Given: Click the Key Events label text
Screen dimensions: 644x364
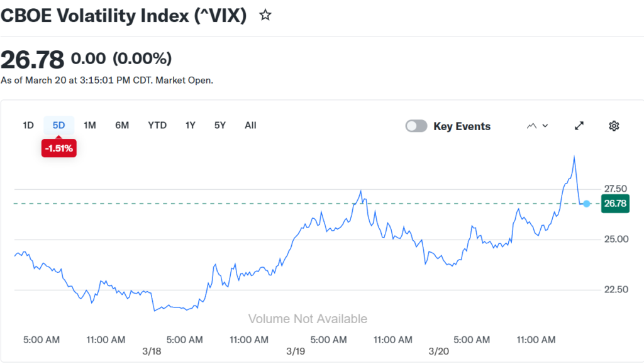Looking at the screenshot, I should click(x=462, y=126).
